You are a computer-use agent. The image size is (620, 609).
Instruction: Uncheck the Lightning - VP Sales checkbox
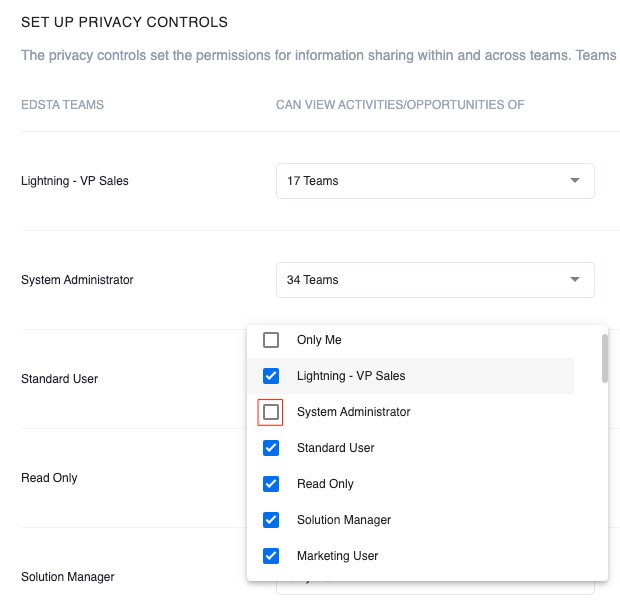(x=270, y=376)
